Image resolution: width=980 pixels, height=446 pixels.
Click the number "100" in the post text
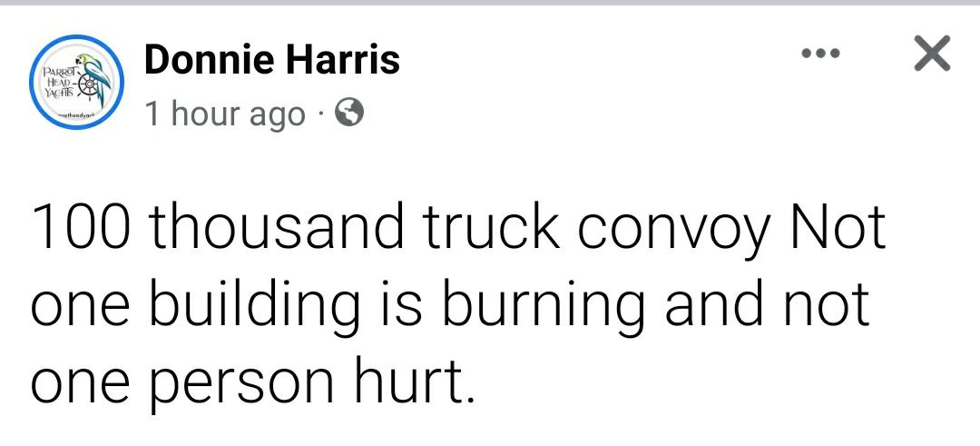(83, 226)
